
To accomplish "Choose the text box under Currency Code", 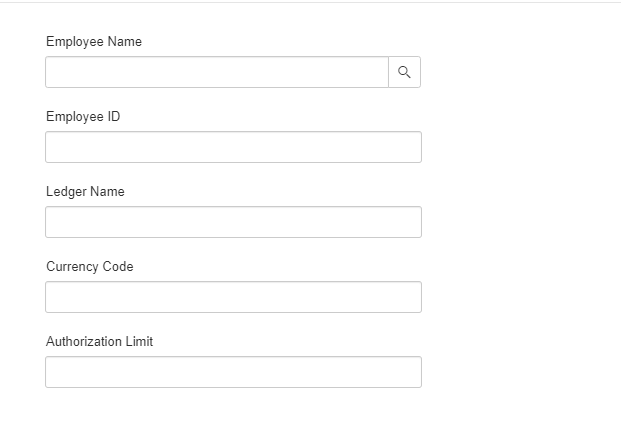I will point(234,297).
